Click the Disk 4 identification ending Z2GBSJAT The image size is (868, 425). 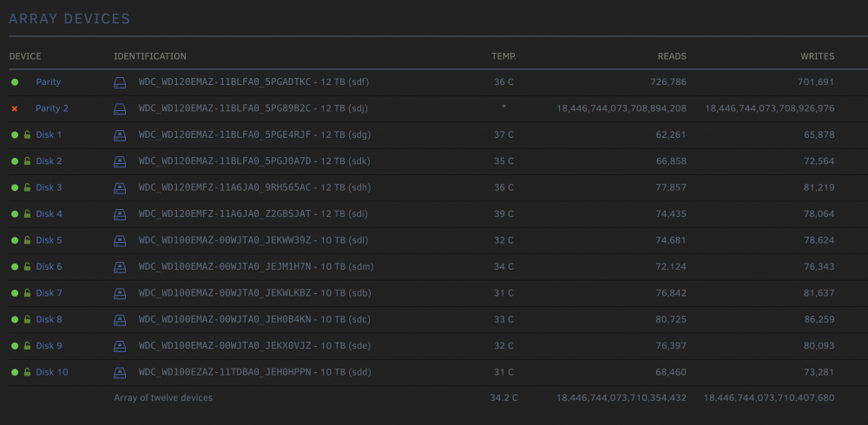(x=253, y=213)
